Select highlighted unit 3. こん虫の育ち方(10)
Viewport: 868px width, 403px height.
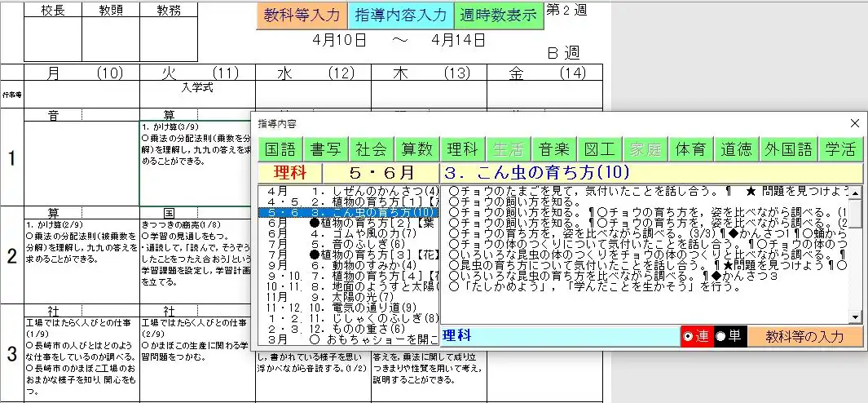(x=349, y=212)
